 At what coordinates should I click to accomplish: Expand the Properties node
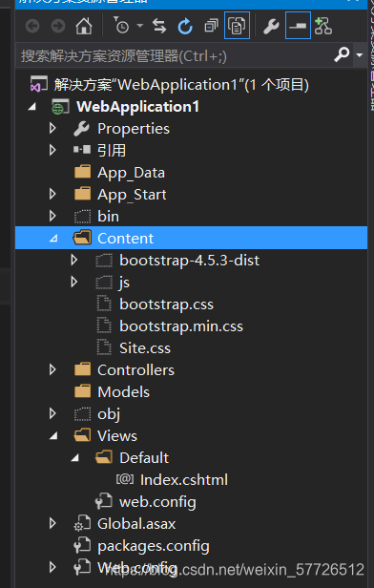tap(52, 129)
